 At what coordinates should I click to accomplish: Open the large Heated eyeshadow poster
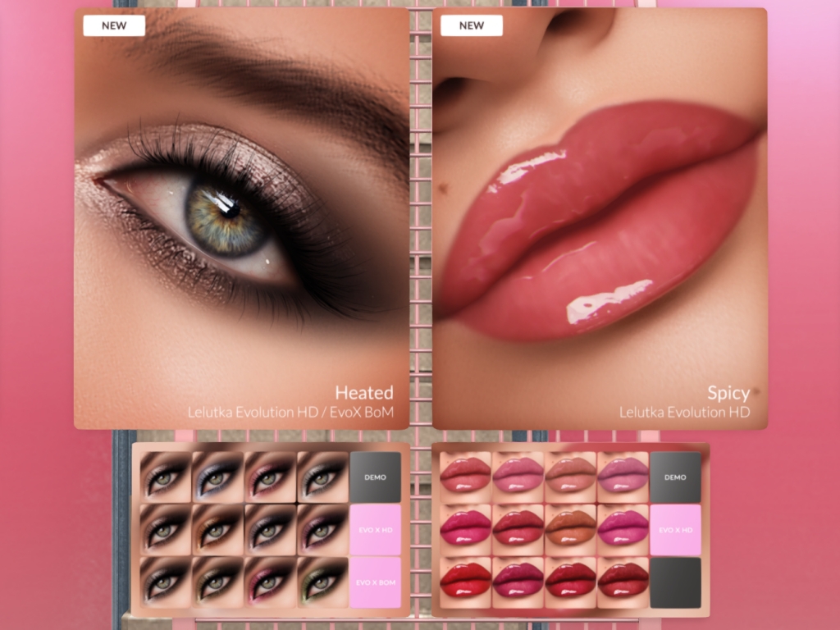241,213
